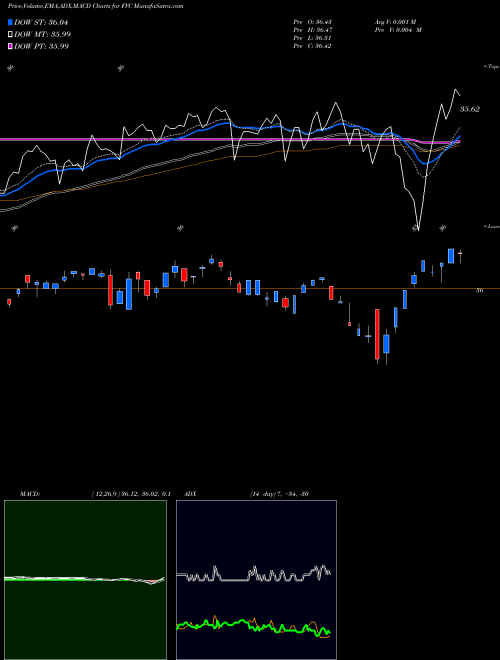
Task: Click the MACD '(12,26,9) 36.12, 36.02, 0.1' values
Action: (x=131, y=494)
